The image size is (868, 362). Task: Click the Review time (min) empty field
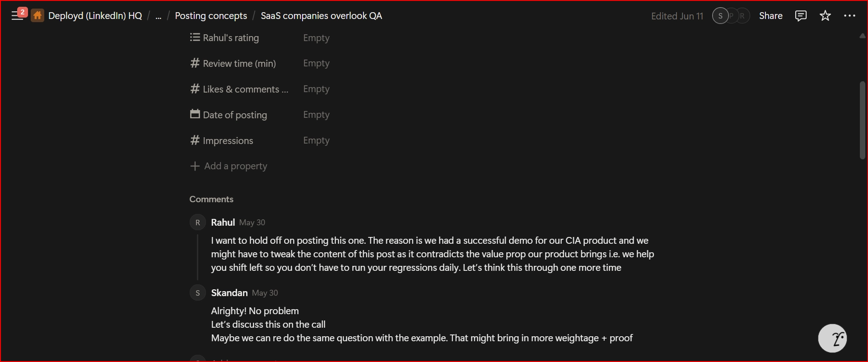pos(316,63)
